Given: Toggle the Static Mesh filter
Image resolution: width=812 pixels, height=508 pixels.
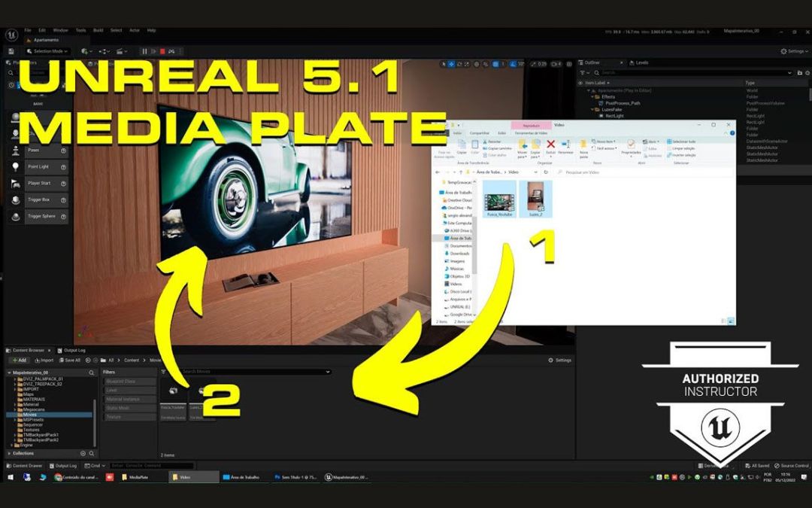Looking at the screenshot, I should tap(129, 408).
